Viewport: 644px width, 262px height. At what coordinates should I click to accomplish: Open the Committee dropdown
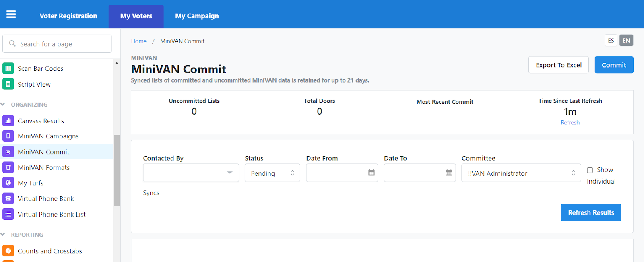(521, 173)
